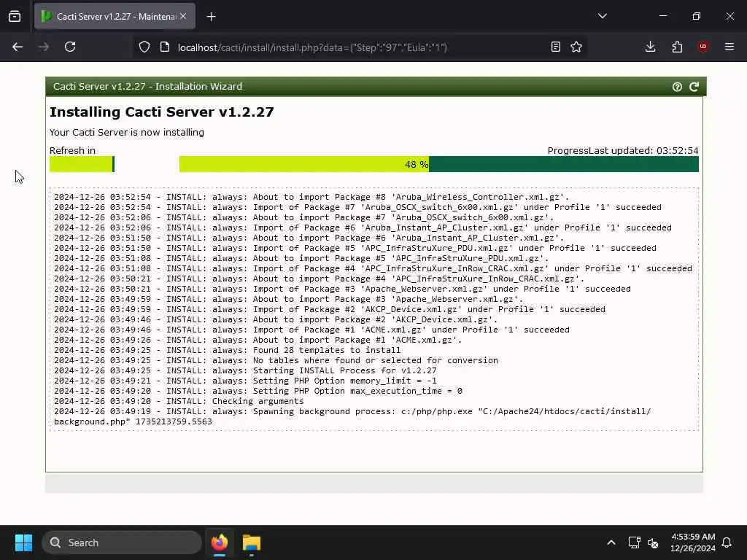Open File Explorer from the taskbar

click(x=252, y=542)
